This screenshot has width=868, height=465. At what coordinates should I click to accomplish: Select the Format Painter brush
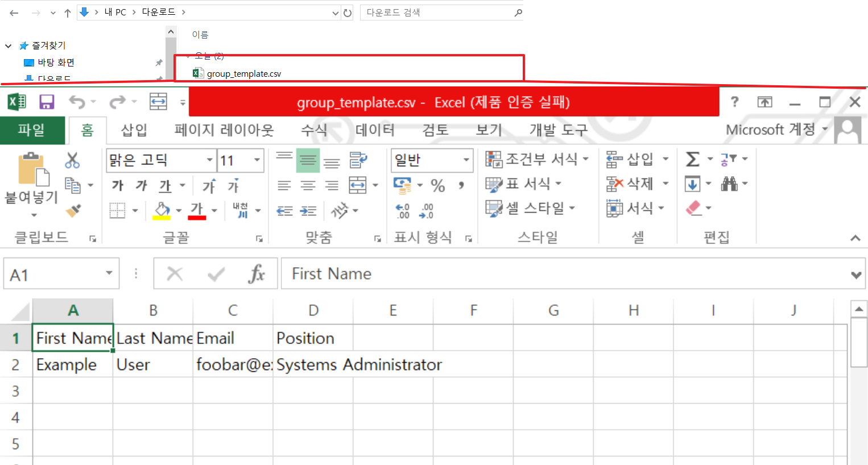[73, 210]
